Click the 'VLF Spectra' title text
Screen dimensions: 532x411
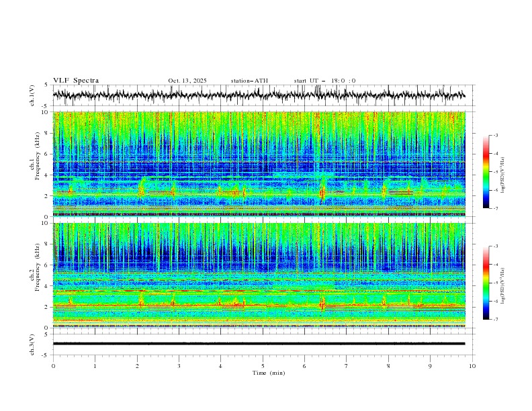[x=76, y=81]
